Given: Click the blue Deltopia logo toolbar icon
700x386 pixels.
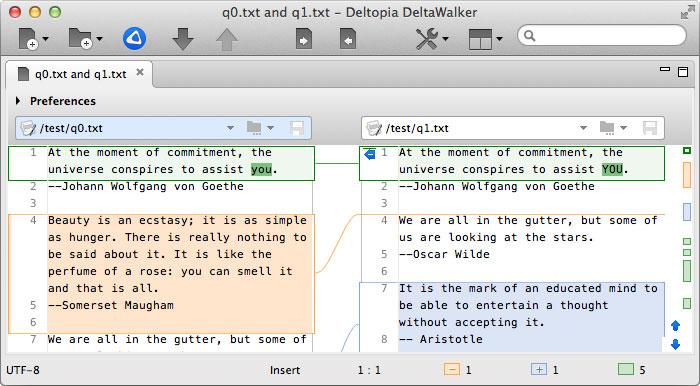Looking at the screenshot, I should coord(134,38).
